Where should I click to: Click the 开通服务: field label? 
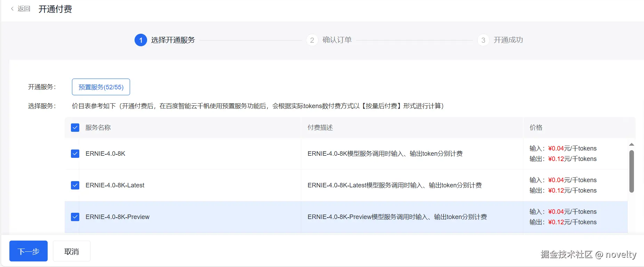tap(42, 87)
